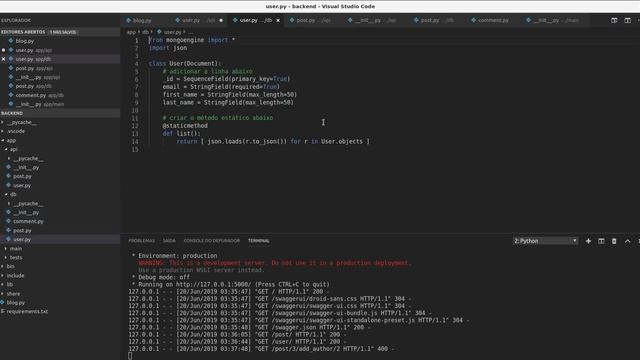Click the new terminal plus icon

[x=588, y=241]
